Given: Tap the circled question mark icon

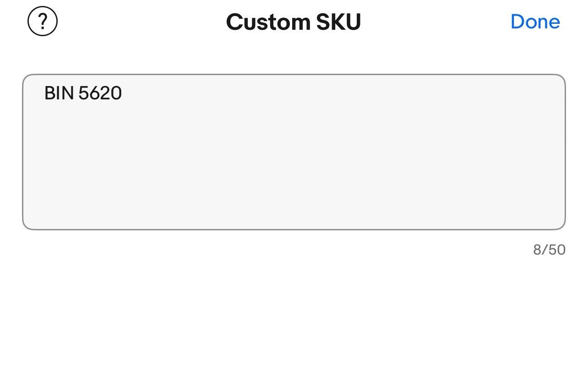Looking at the screenshot, I should [x=43, y=22].
